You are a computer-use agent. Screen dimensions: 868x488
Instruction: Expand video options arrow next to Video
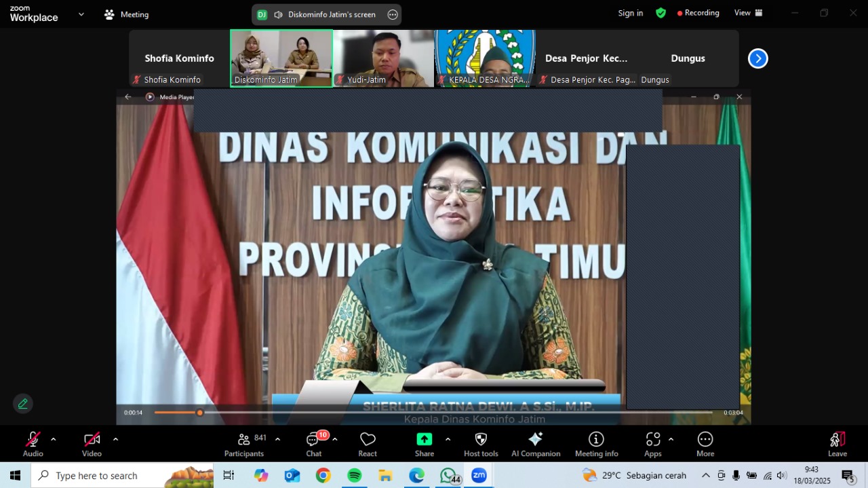click(x=115, y=439)
